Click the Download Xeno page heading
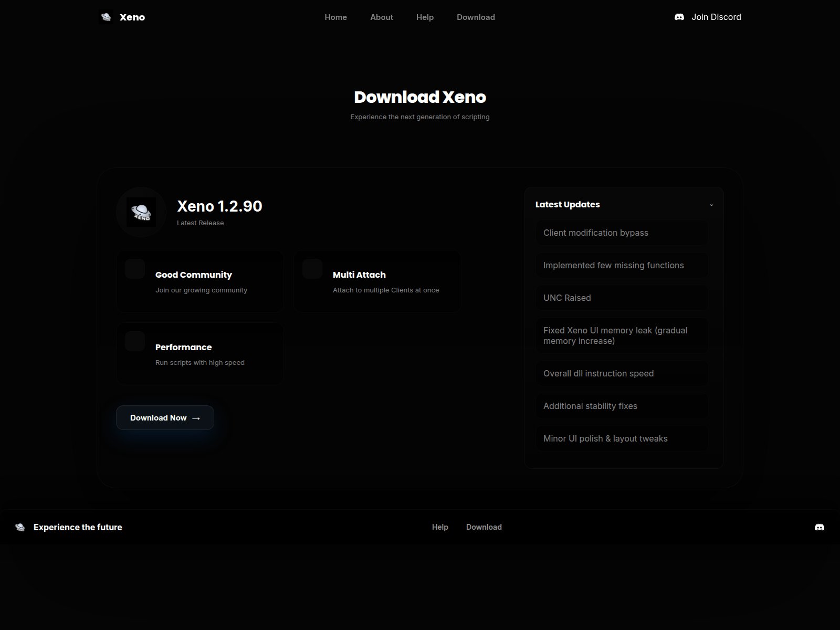 click(x=420, y=97)
